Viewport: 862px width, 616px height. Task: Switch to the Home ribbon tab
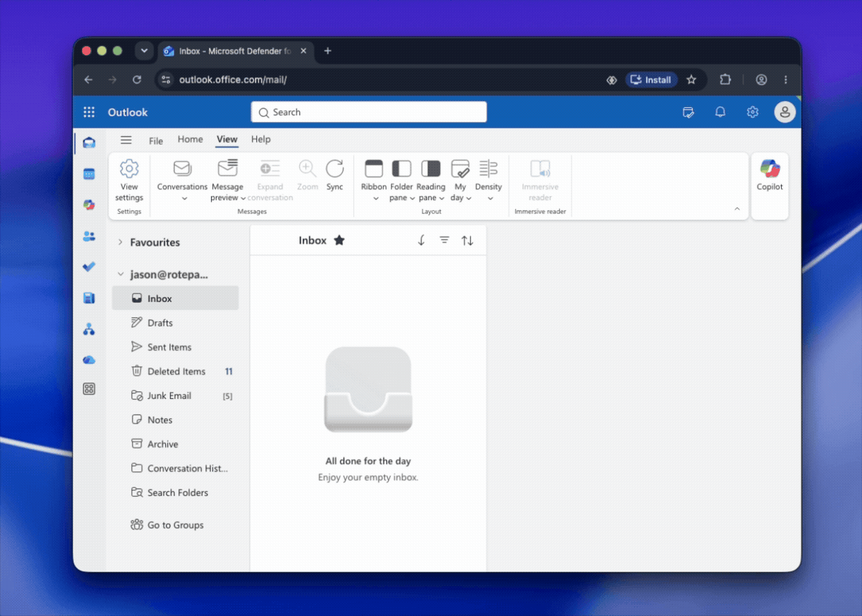190,140
